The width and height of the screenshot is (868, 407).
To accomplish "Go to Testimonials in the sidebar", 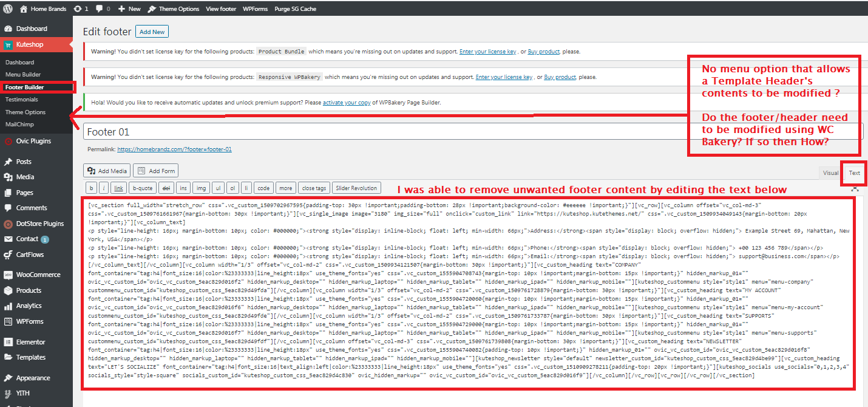I will (21, 99).
